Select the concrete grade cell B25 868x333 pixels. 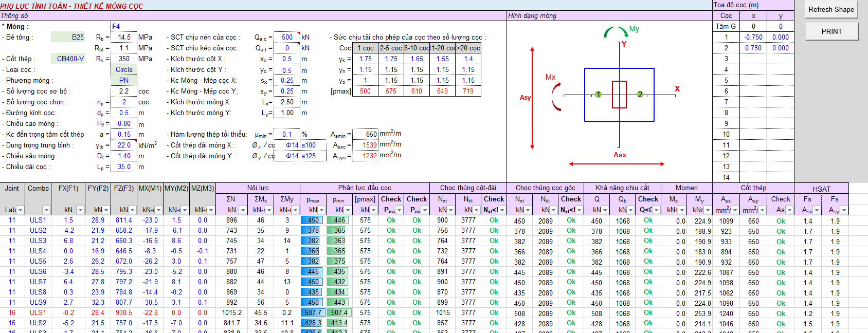pos(68,37)
